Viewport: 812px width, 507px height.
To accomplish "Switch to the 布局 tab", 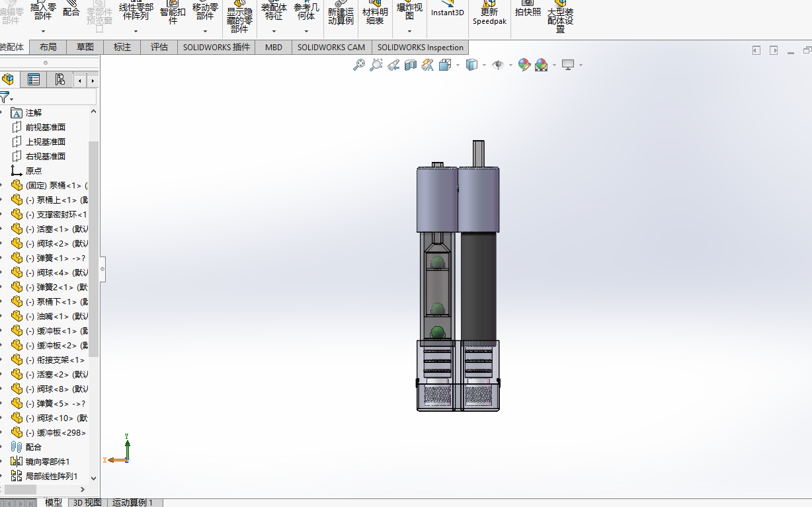I will tap(48, 48).
